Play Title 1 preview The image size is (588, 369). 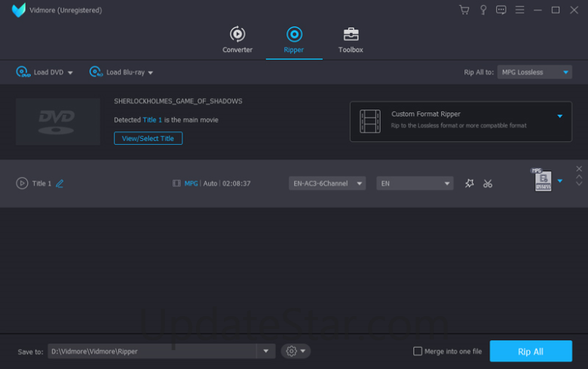(x=22, y=183)
